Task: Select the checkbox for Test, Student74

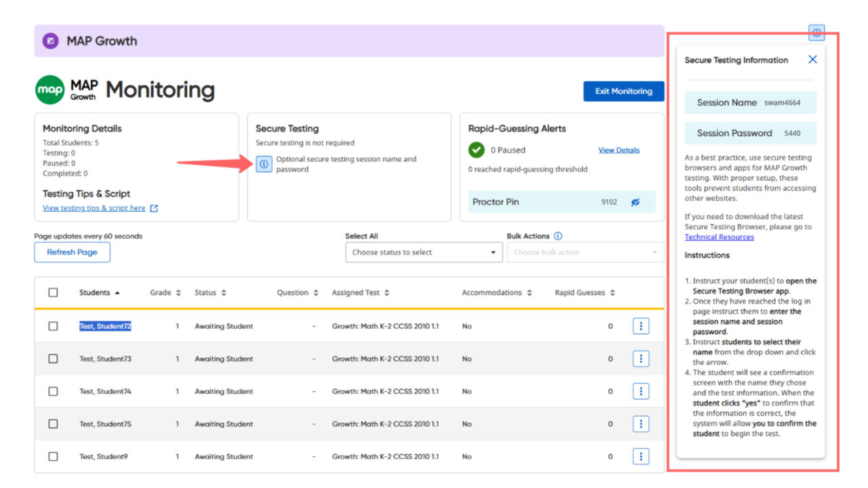Action: 53,391
